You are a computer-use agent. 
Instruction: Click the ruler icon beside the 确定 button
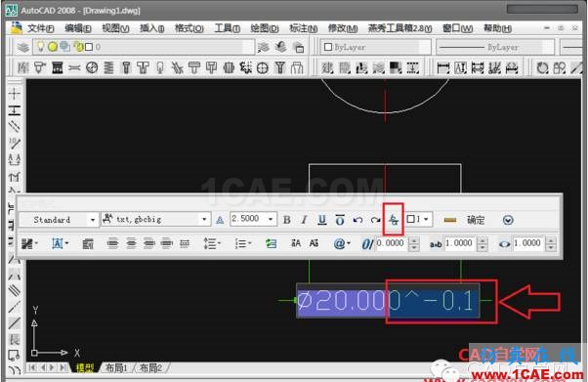[450, 220]
